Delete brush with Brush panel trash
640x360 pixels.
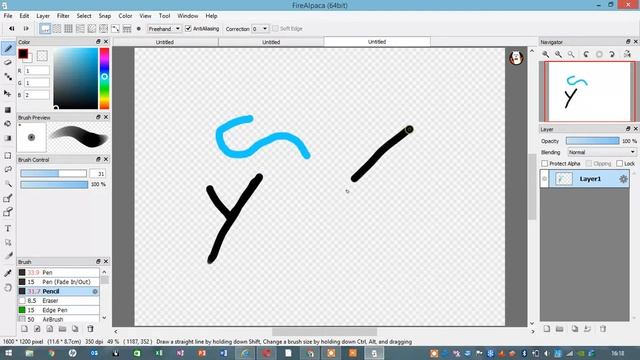[90, 329]
